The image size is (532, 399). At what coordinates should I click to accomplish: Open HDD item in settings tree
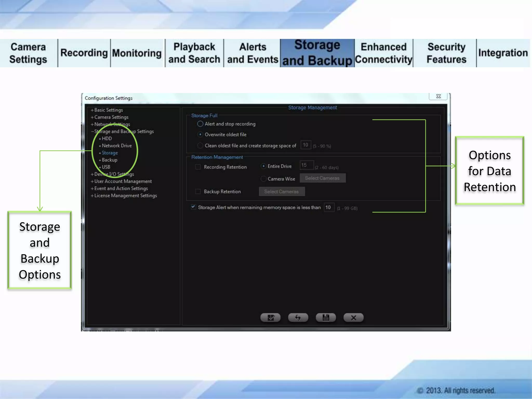pyautogui.click(x=107, y=138)
